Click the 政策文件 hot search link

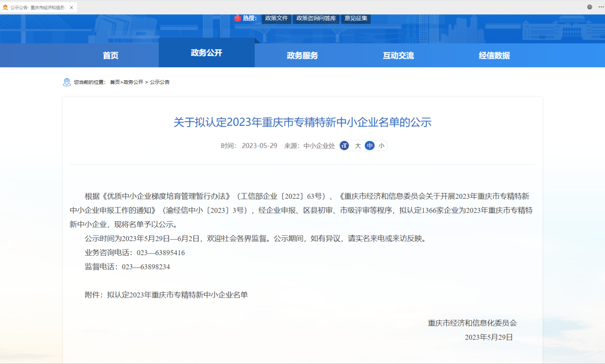pyautogui.click(x=276, y=18)
